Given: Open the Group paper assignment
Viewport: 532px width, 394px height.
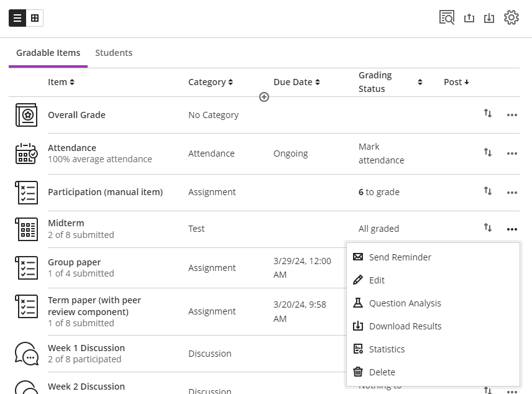Looking at the screenshot, I should 74,262.
